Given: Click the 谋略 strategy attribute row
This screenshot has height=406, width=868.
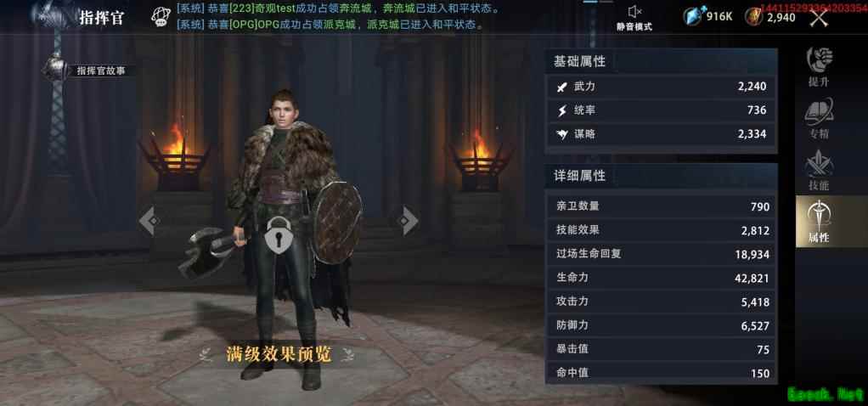Looking at the screenshot, I should pyautogui.click(x=662, y=134).
